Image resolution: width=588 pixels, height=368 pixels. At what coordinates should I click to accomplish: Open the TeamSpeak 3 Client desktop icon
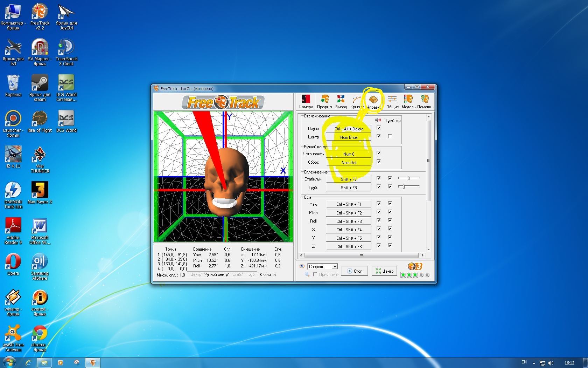pos(66,53)
